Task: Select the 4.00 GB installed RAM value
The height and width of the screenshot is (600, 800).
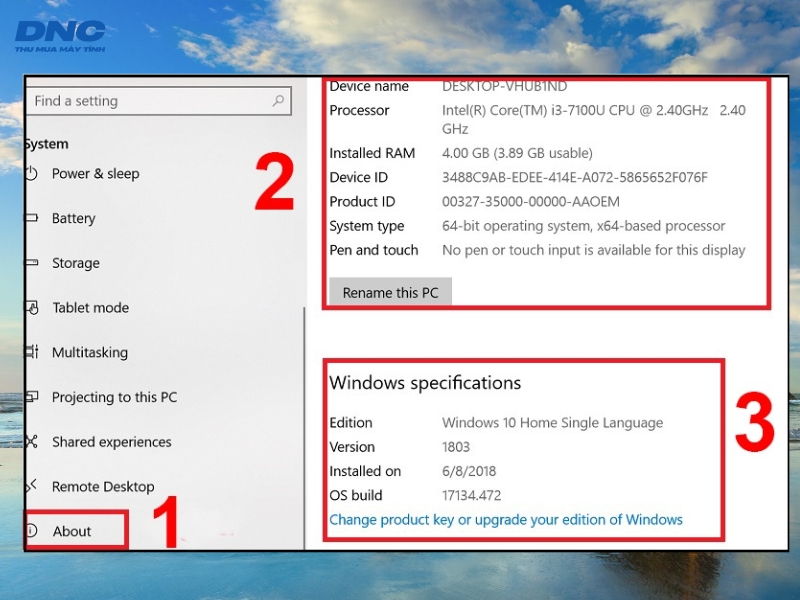Action: 517,153
